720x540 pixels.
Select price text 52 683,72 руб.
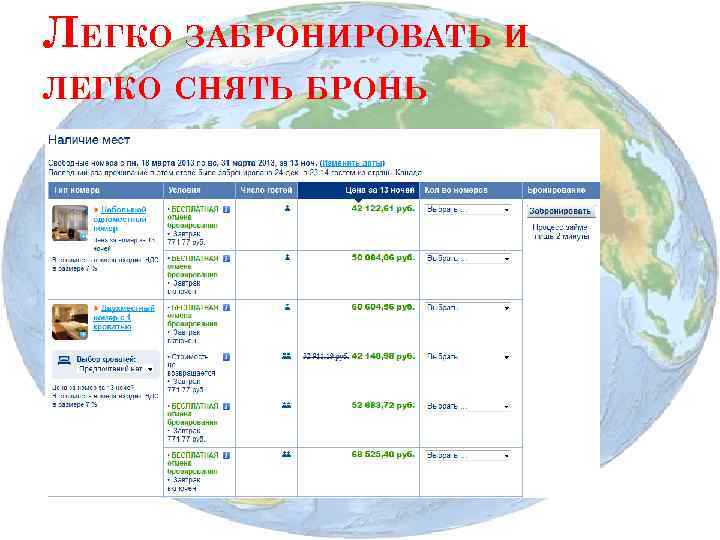383,405
